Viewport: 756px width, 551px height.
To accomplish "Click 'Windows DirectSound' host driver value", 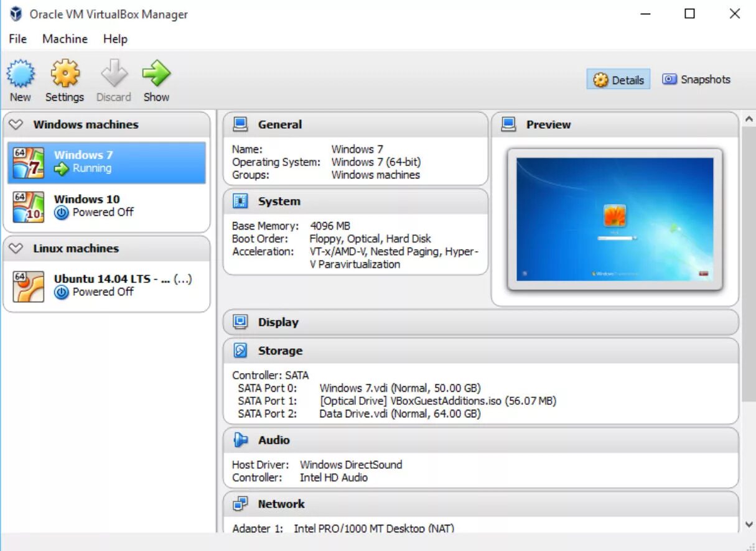I will coord(351,465).
